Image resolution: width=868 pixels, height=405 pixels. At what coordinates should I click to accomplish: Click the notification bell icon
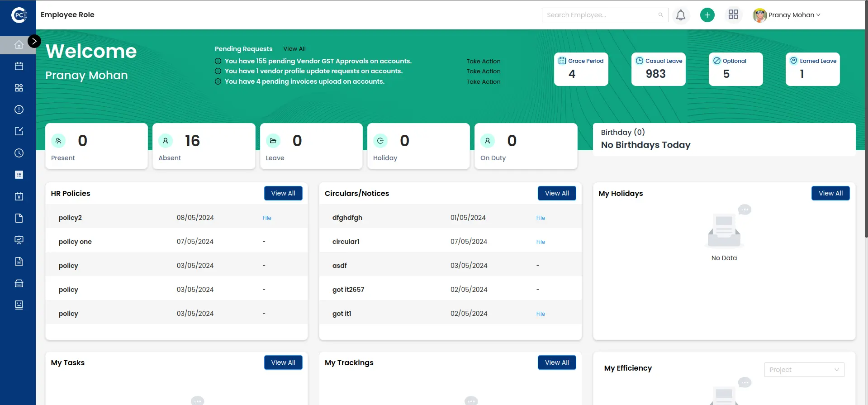pyautogui.click(x=680, y=15)
